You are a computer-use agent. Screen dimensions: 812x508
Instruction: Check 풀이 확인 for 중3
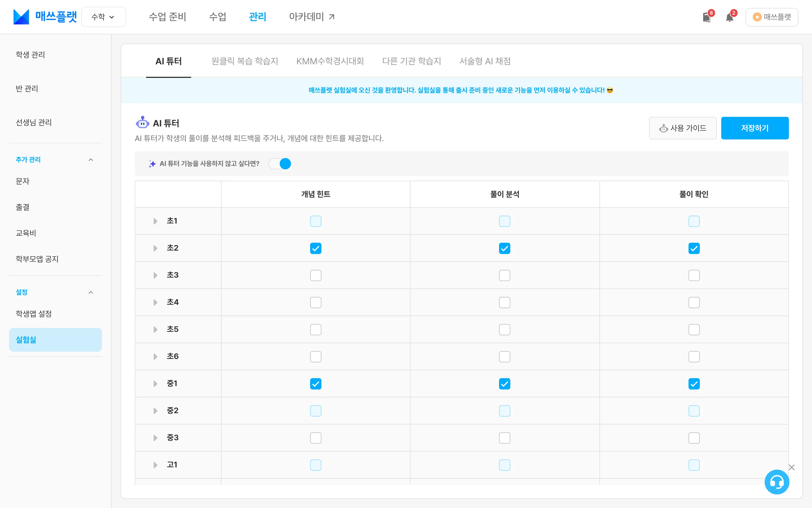(x=694, y=438)
